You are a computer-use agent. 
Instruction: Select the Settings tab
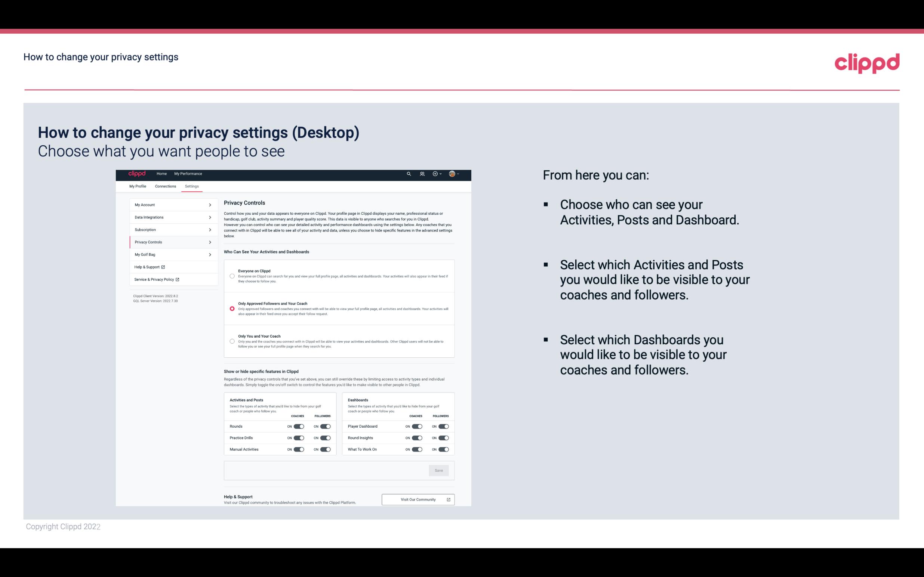click(x=192, y=186)
